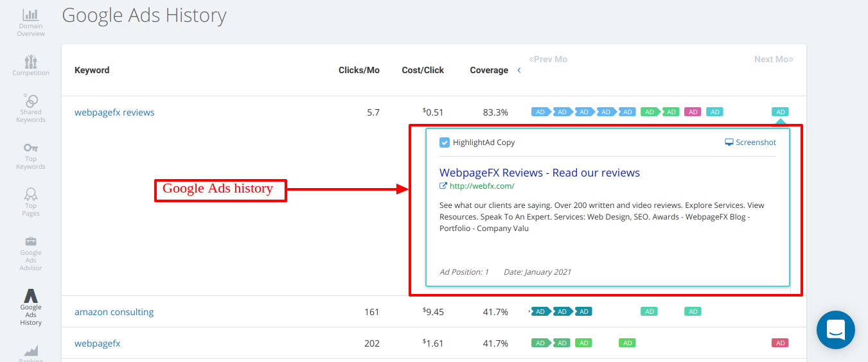Click the 83.3% coverage value
The image size is (868, 362).
[x=495, y=112]
